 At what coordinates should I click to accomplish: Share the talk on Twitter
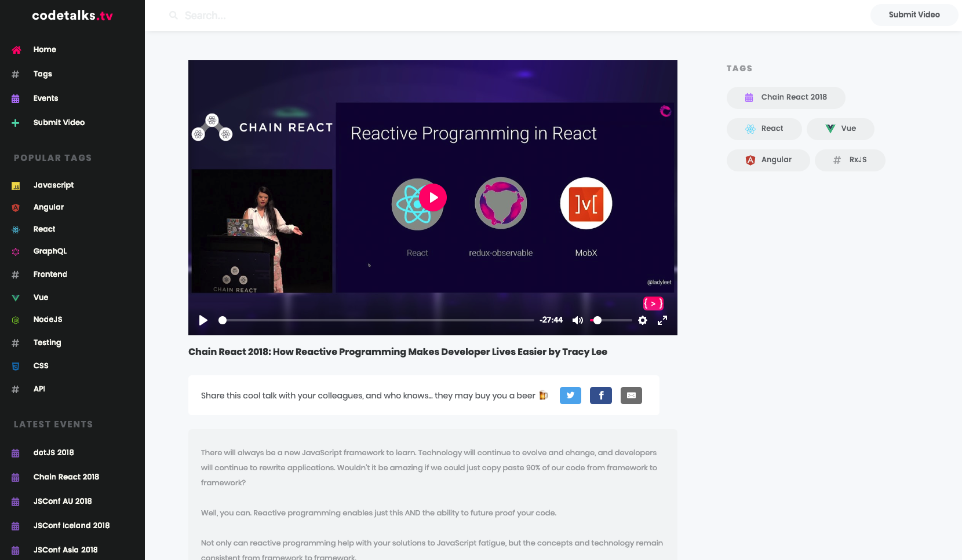(570, 396)
